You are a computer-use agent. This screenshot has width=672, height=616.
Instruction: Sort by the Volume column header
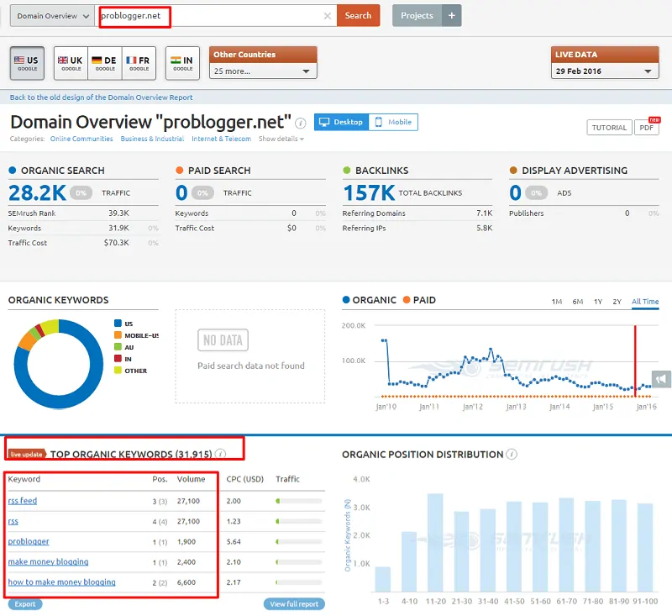point(192,479)
